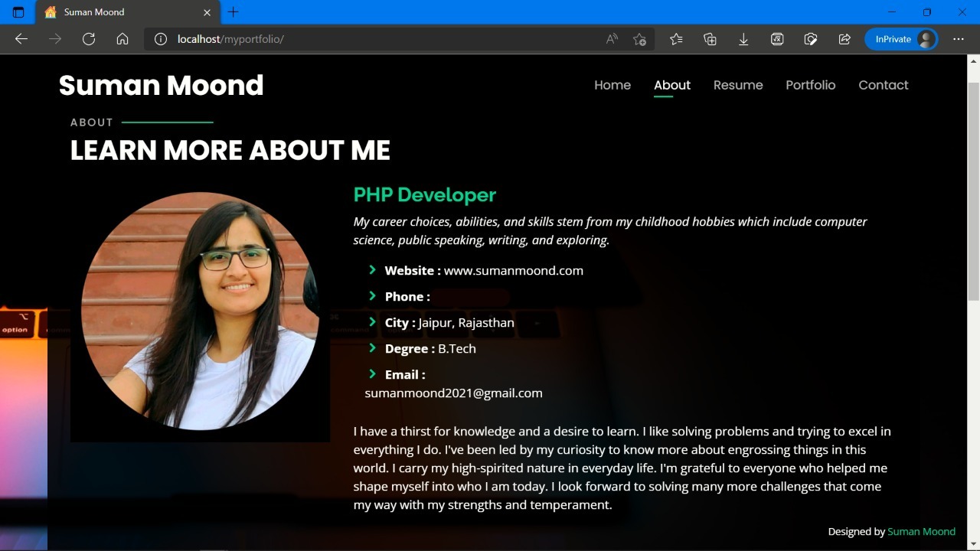The image size is (980, 551).
Task: Click the sumanmoond2021@gmail.com email text
Action: pos(453,393)
